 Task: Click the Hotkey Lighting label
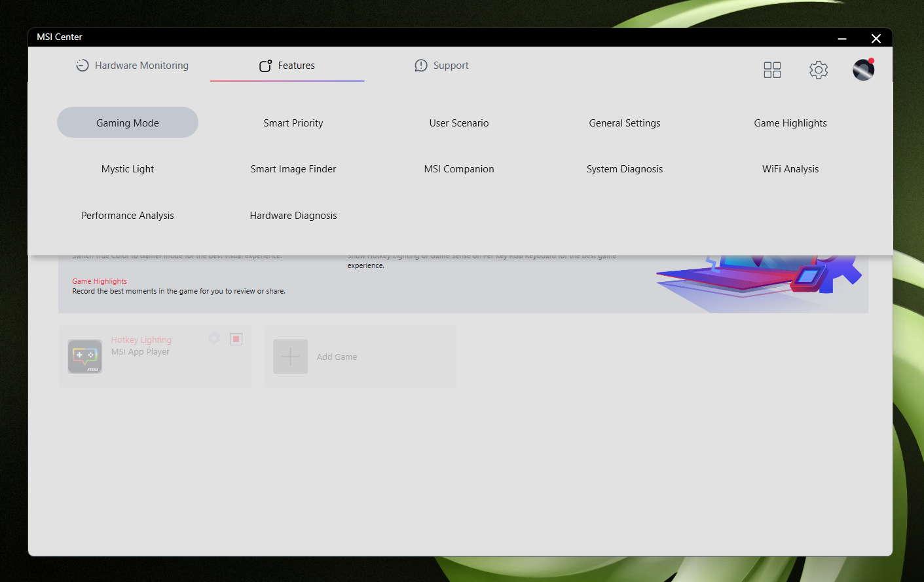(x=141, y=340)
